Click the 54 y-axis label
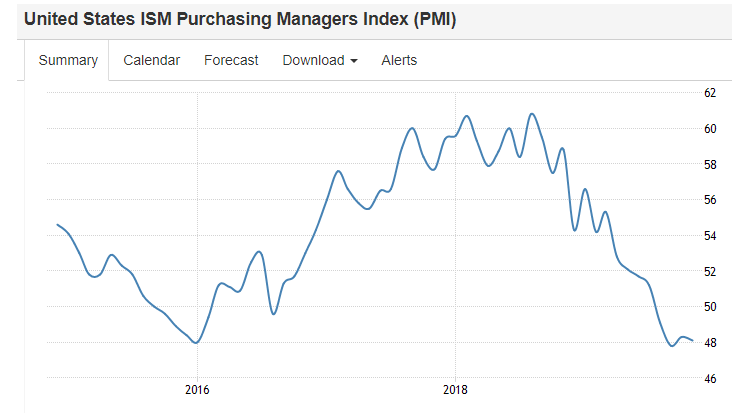Image resolution: width=749 pixels, height=414 pixels. [710, 235]
